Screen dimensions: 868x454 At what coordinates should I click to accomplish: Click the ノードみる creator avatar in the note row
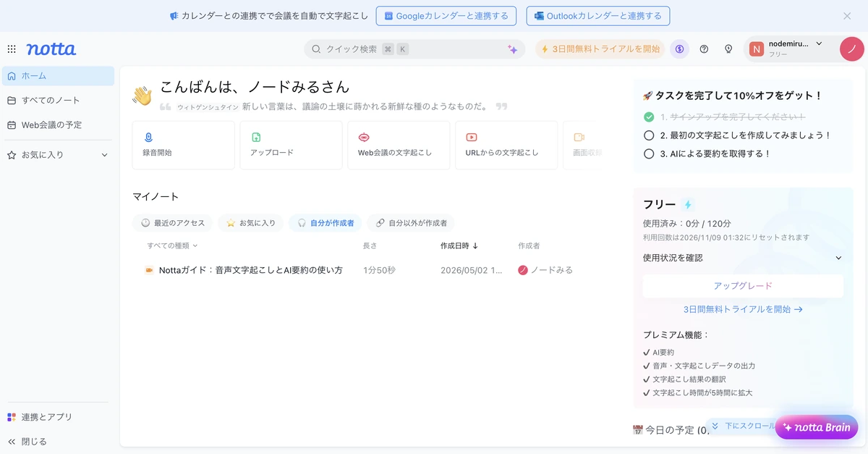pos(523,270)
